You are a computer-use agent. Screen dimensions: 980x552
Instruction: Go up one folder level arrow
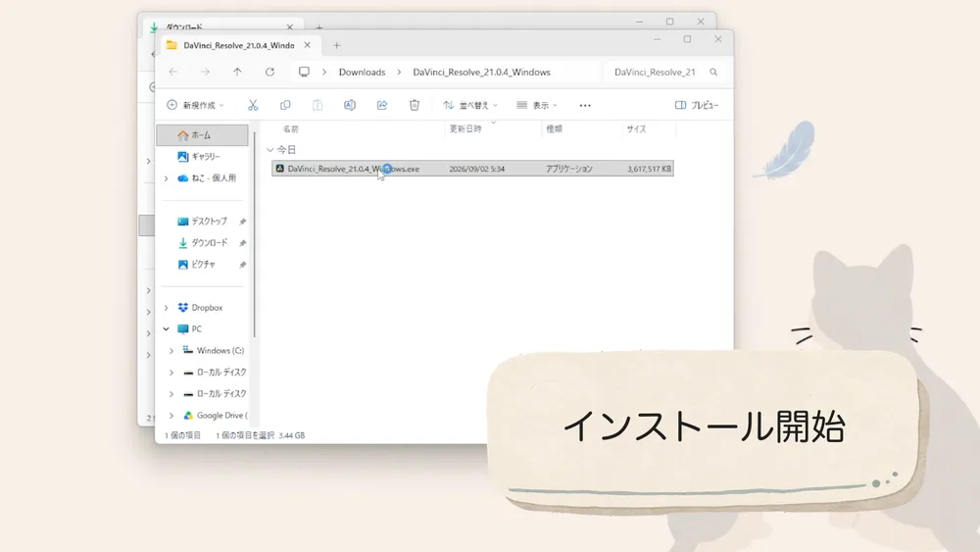pyautogui.click(x=237, y=72)
